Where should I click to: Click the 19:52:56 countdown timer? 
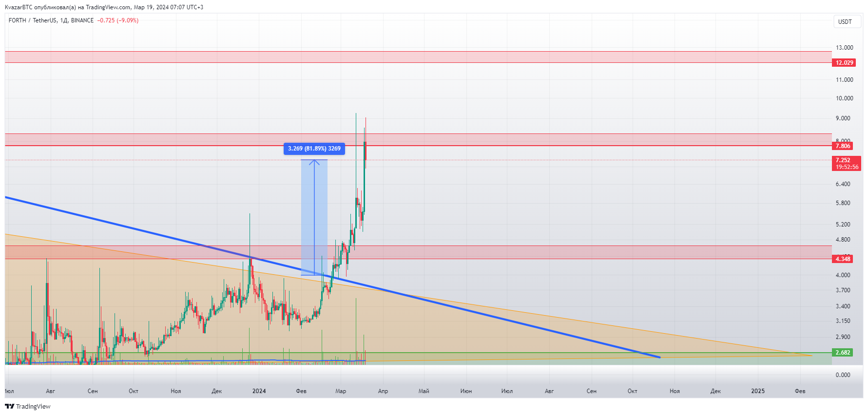[847, 167]
